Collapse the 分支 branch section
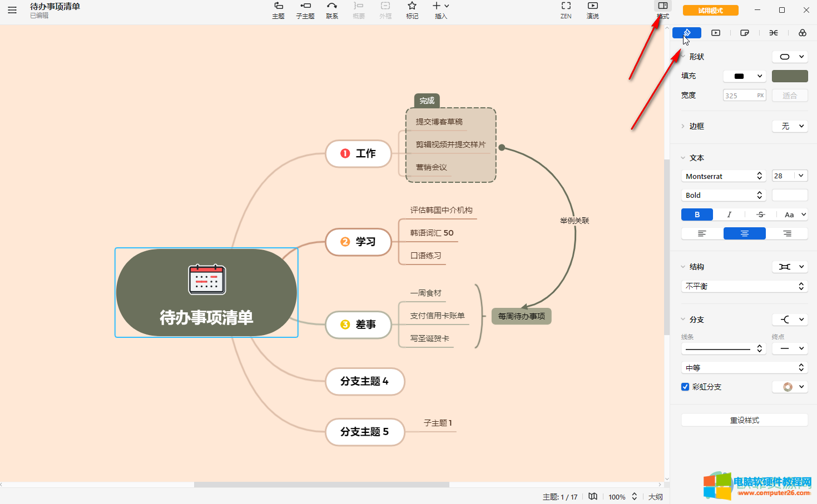817x504 pixels. click(x=683, y=320)
